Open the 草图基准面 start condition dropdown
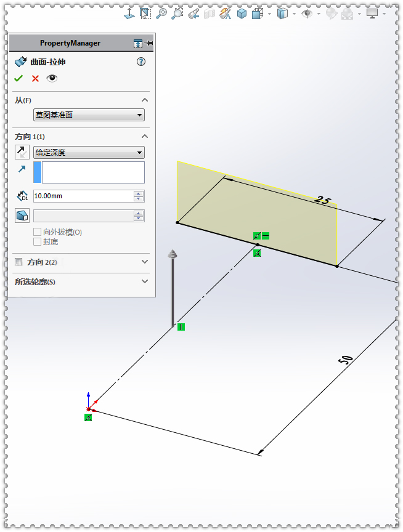The height and width of the screenshot is (532, 403). [89, 115]
